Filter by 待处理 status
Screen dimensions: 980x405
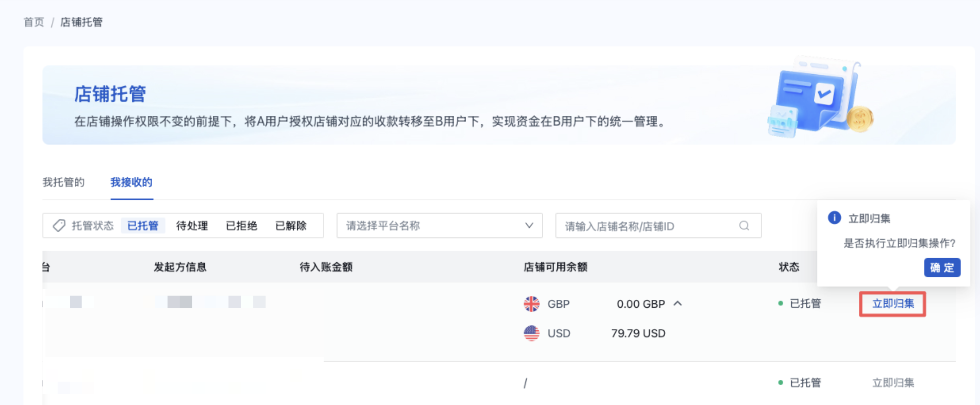(x=192, y=225)
